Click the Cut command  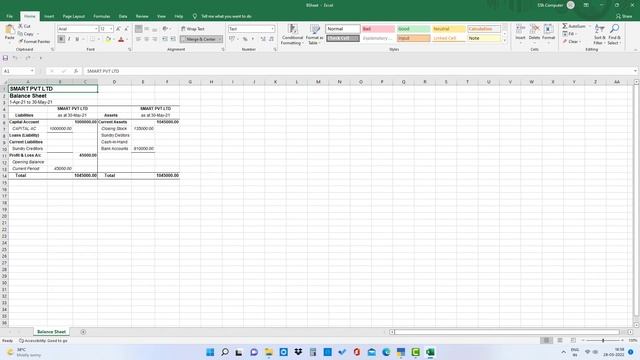(24, 26)
